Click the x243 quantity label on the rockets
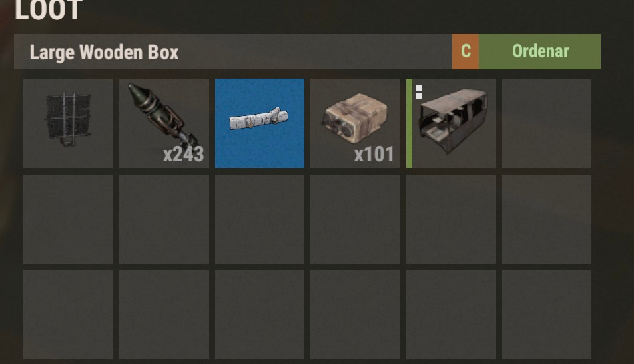Screen dimensions: 634x364 tap(183, 154)
